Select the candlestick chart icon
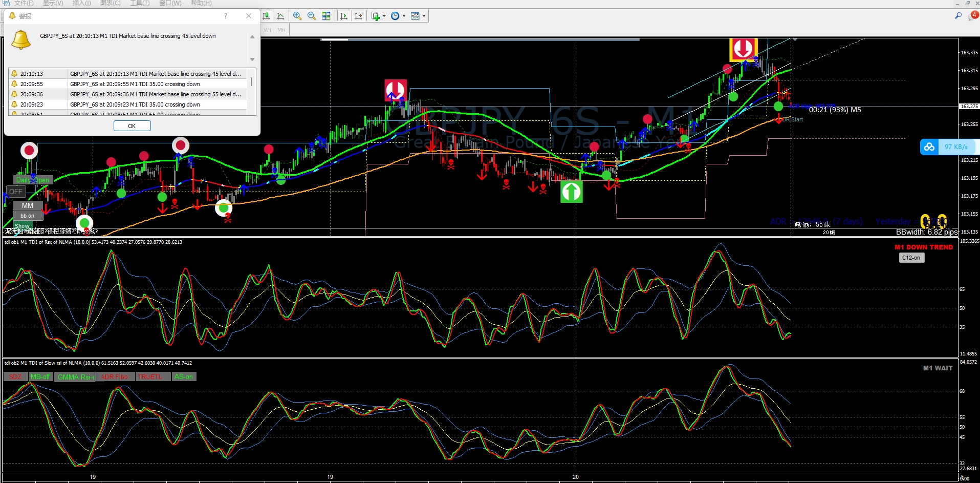Image resolution: width=980 pixels, height=483 pixels. click(x=266, y=16)
